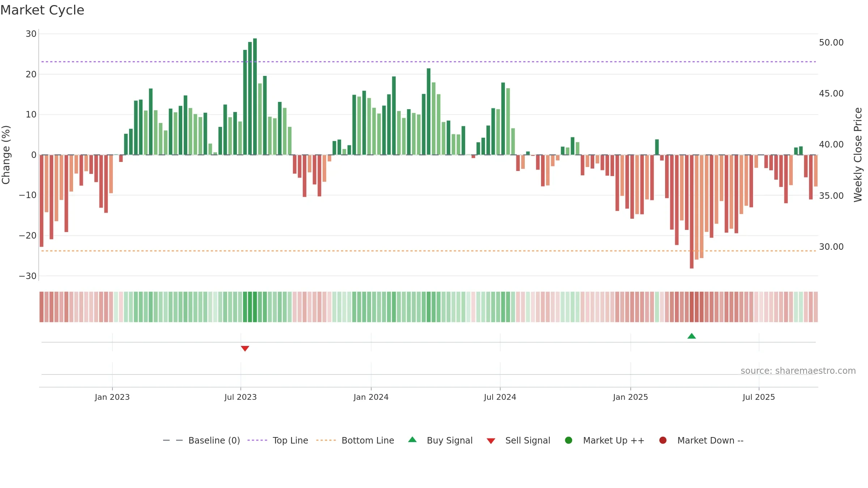The width and height of the screenshot is (868, 488).
Task: Click the gray dashed baseline sample in the legend
Action: 173,440
